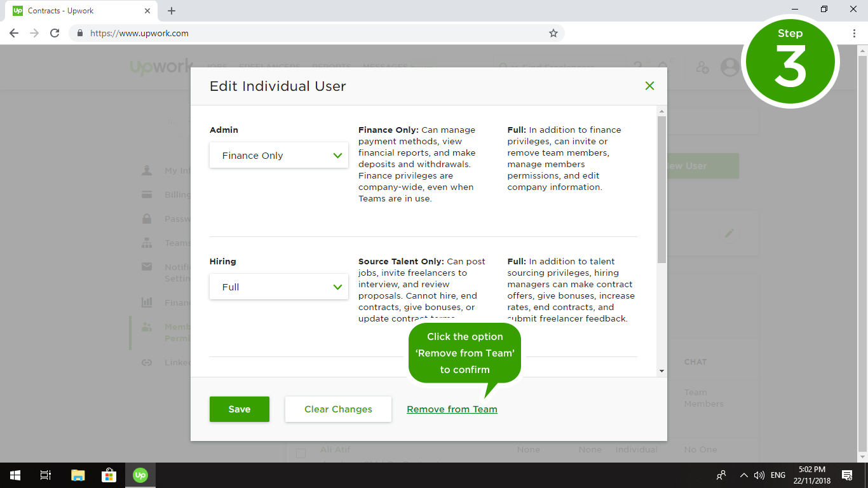Open the Windows Start menu
This screenshot has height=488, width=868.
[15, 475]
